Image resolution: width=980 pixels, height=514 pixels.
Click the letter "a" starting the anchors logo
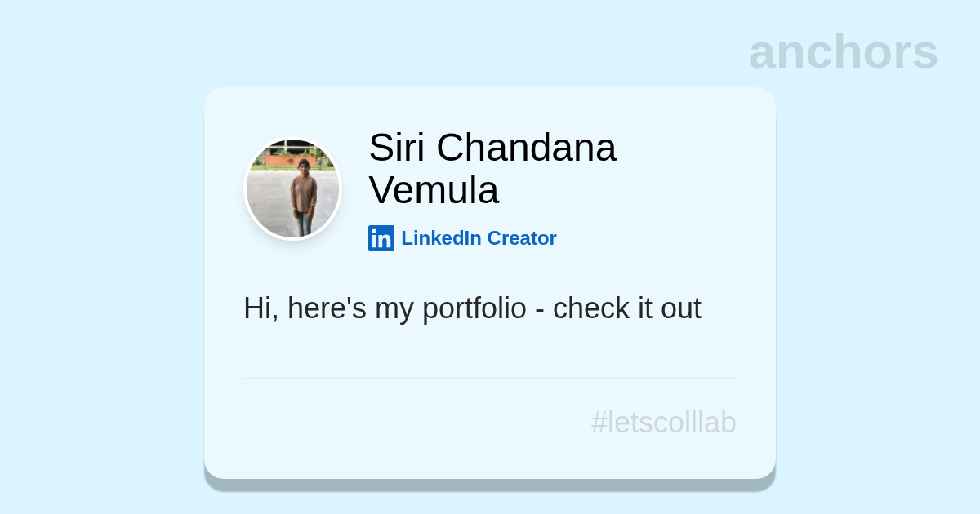click(x=763, y=53)
